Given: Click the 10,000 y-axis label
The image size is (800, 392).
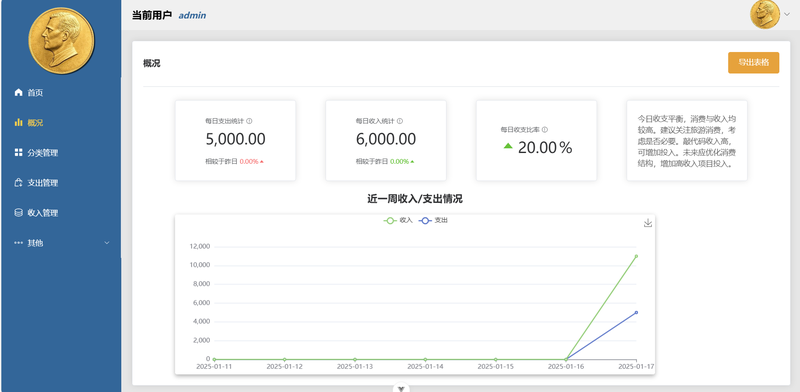Looking at the screenshot, I should pos(199,265).
